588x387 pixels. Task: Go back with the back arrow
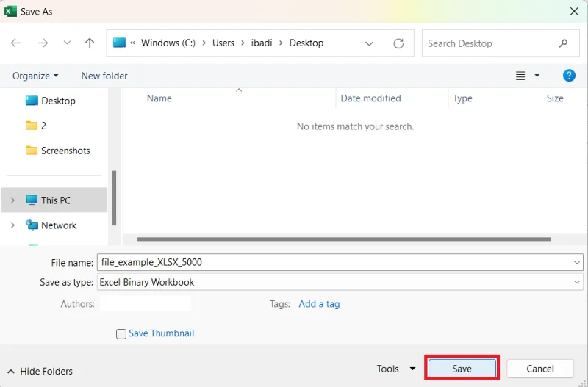click(15, 43)
